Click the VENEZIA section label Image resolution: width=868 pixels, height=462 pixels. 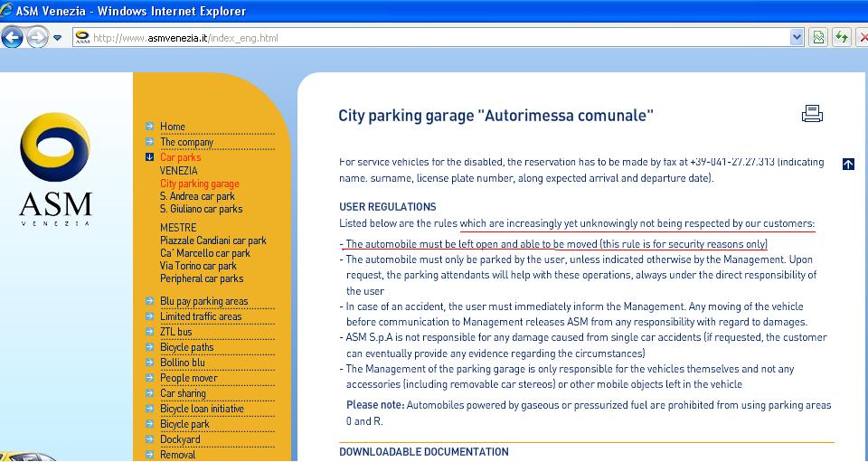[179, 171]
